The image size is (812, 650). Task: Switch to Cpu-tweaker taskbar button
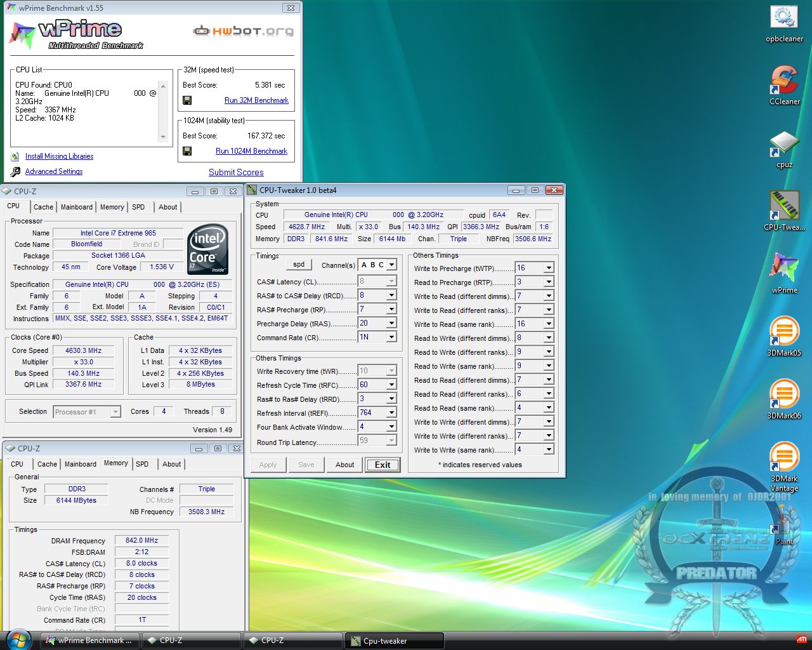[x=394, y=640]
